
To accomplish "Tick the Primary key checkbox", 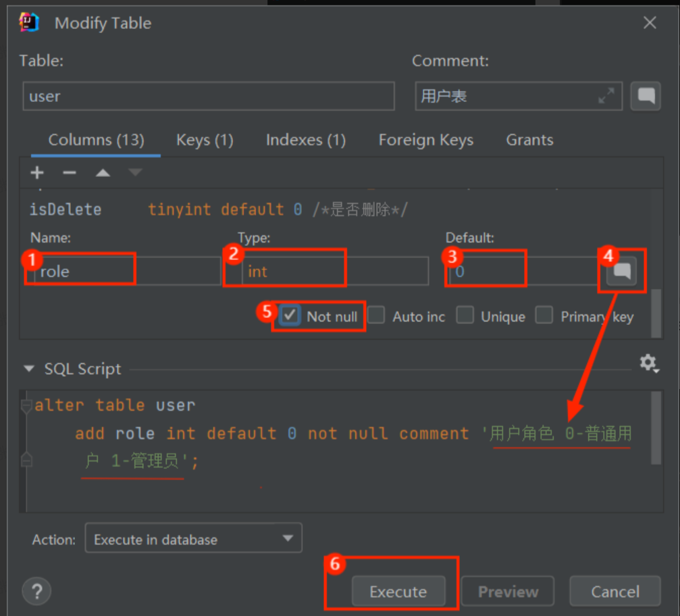I will click(544, 315).
